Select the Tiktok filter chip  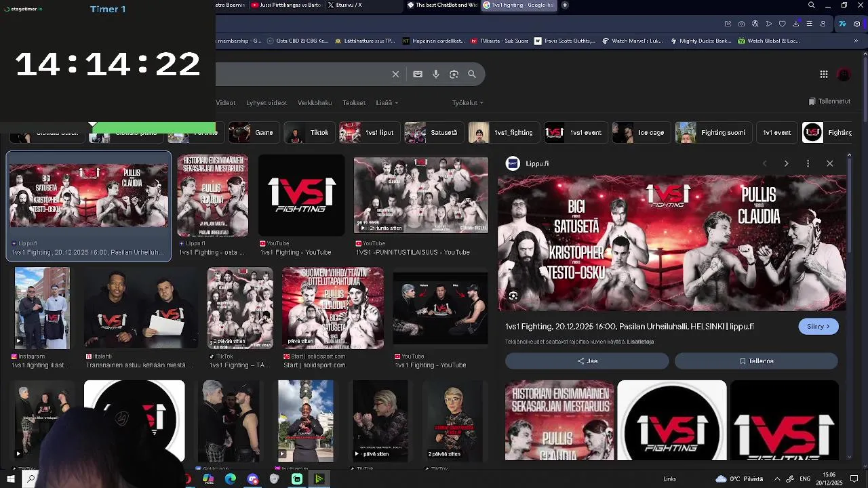click(x=308, y=132)
